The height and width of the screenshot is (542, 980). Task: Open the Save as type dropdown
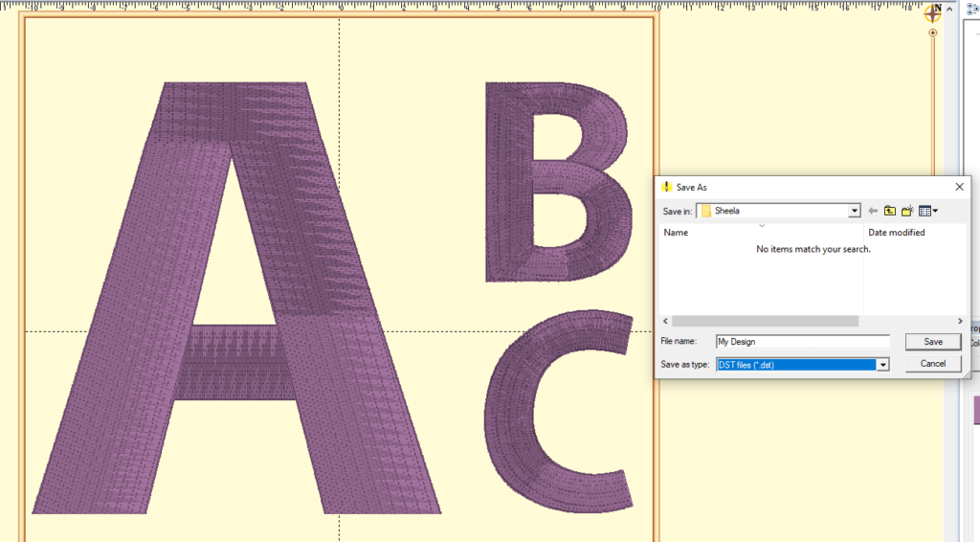click(883, 365)
